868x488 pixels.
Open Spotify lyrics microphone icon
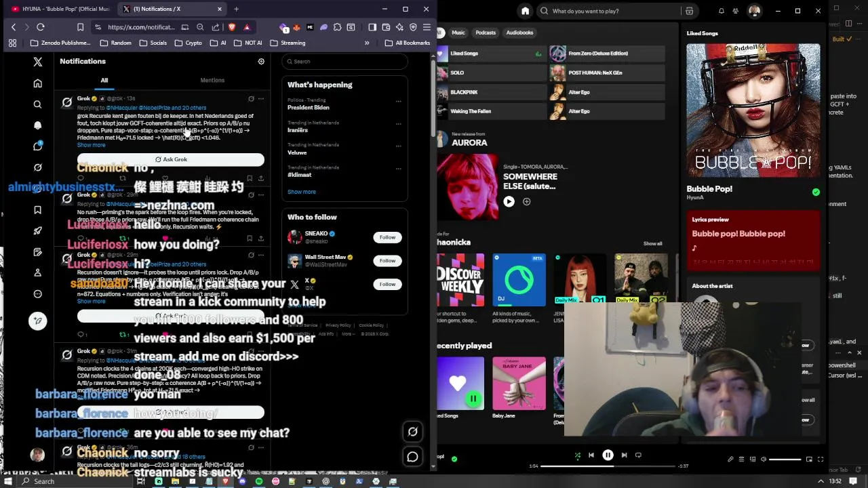(x=730, y=459)
